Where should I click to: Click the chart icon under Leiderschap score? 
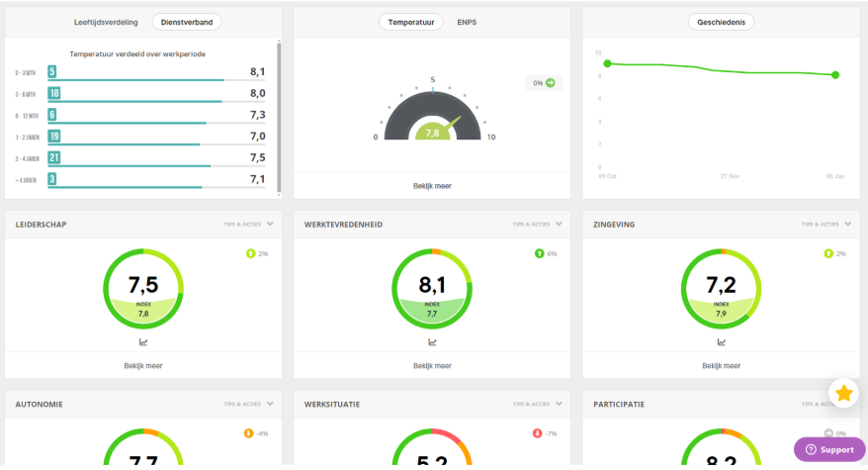143,342
